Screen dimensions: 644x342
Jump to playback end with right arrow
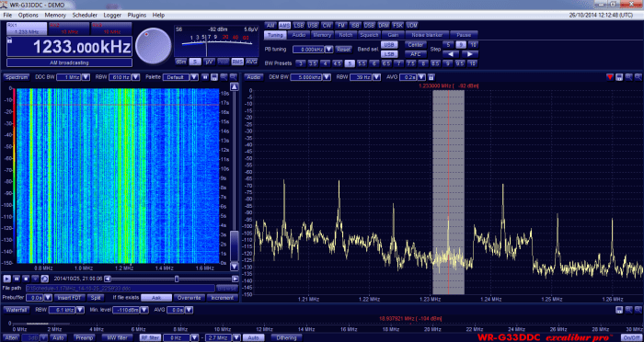pyautogui.click(x=236, y=279)
